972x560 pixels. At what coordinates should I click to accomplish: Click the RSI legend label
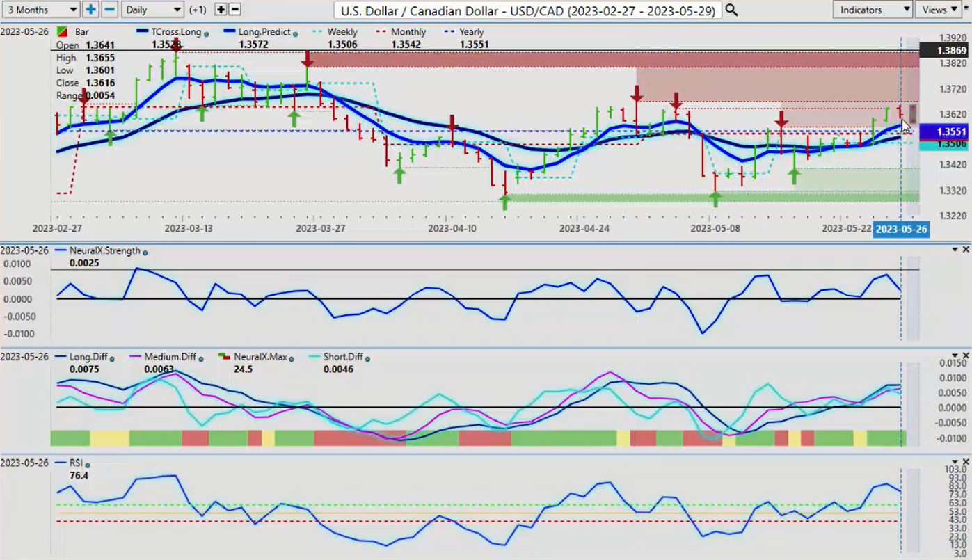[x=76, y=463]
